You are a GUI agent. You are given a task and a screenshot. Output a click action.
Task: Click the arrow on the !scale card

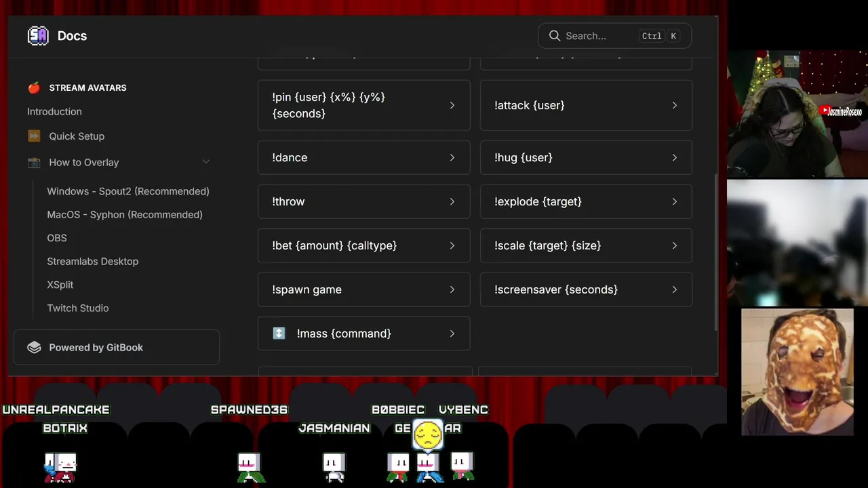click(675, 245)
